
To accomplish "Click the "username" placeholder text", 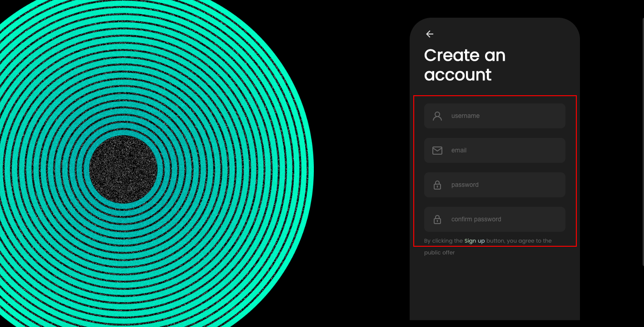I will coord(465,116).
